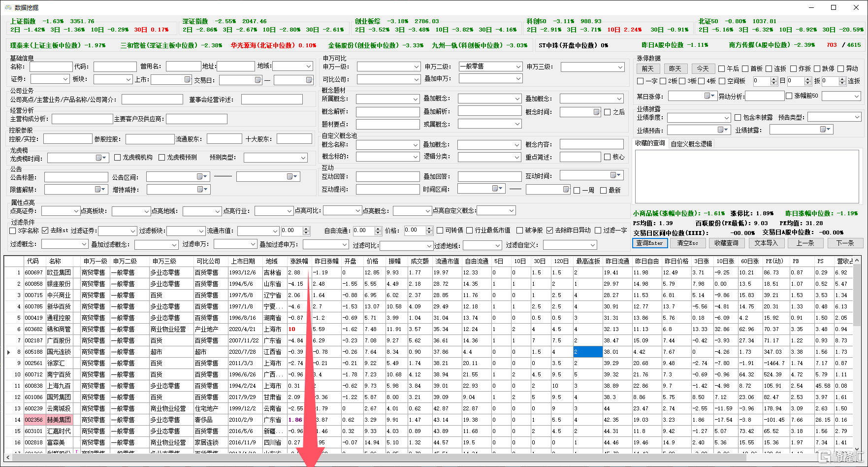Open calendar picker for 某日涨停
Screen dimensions: 868x467
(709, 96)
